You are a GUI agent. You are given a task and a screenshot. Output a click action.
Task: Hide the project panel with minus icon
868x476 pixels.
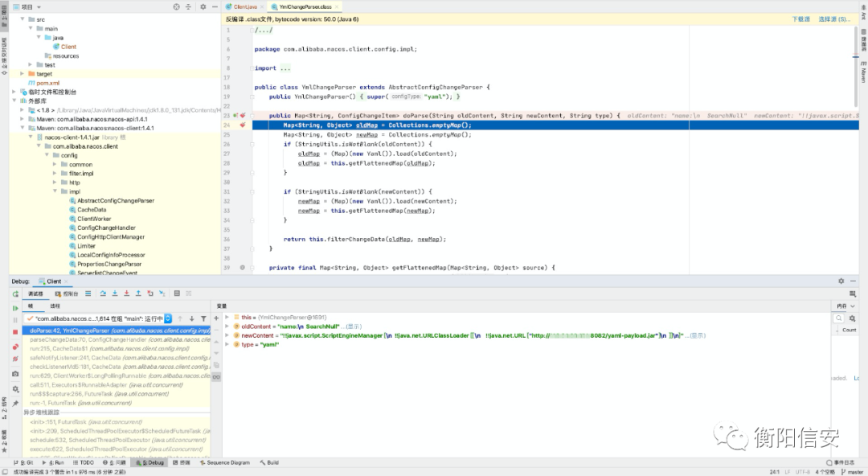click(215, 6)
